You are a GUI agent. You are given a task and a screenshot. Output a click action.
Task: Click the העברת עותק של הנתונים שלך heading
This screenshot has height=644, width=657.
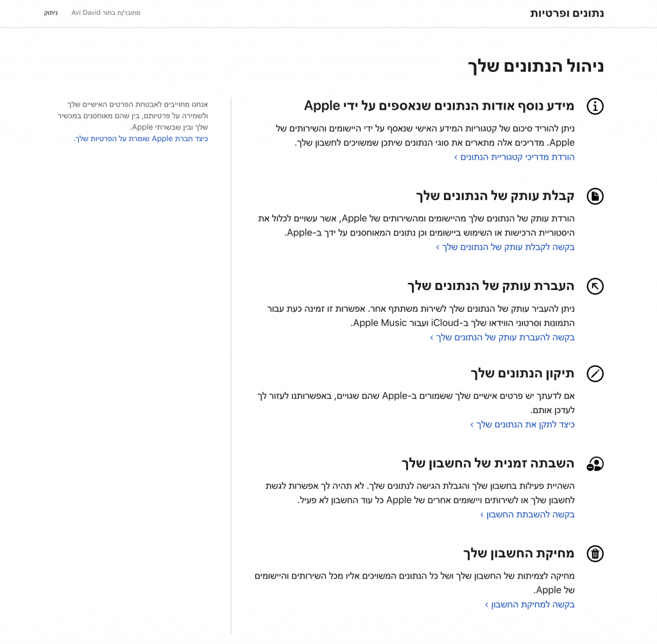[491, 286]
